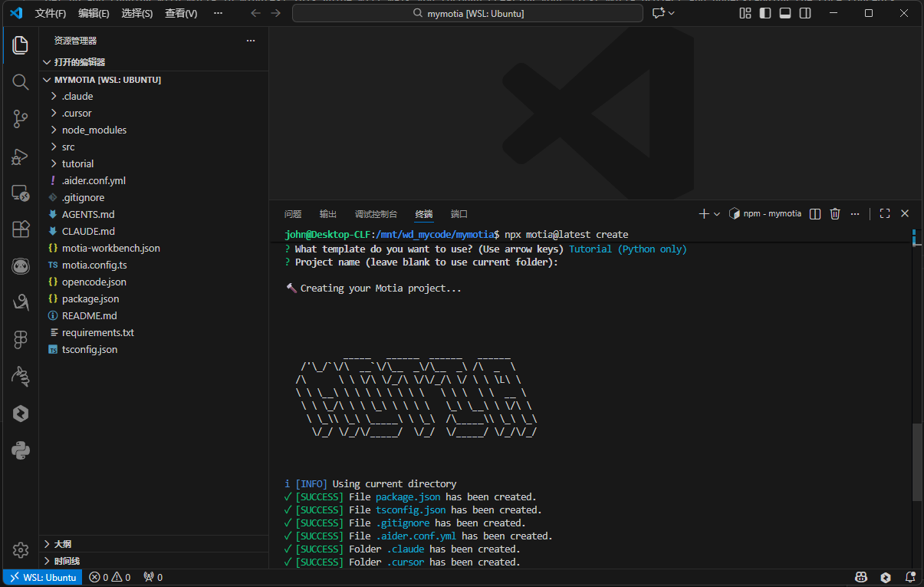This screenshot has height=587, width=924.
Task: Open the Remote Explorer view icon
Action: point(21,193)
